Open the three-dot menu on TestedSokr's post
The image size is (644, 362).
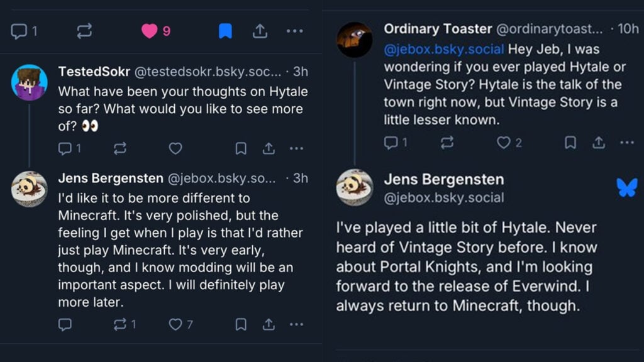[x=296, y=149]
